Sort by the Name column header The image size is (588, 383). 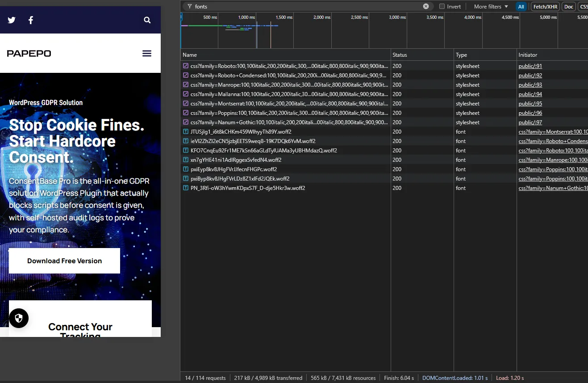pos(286,55)
